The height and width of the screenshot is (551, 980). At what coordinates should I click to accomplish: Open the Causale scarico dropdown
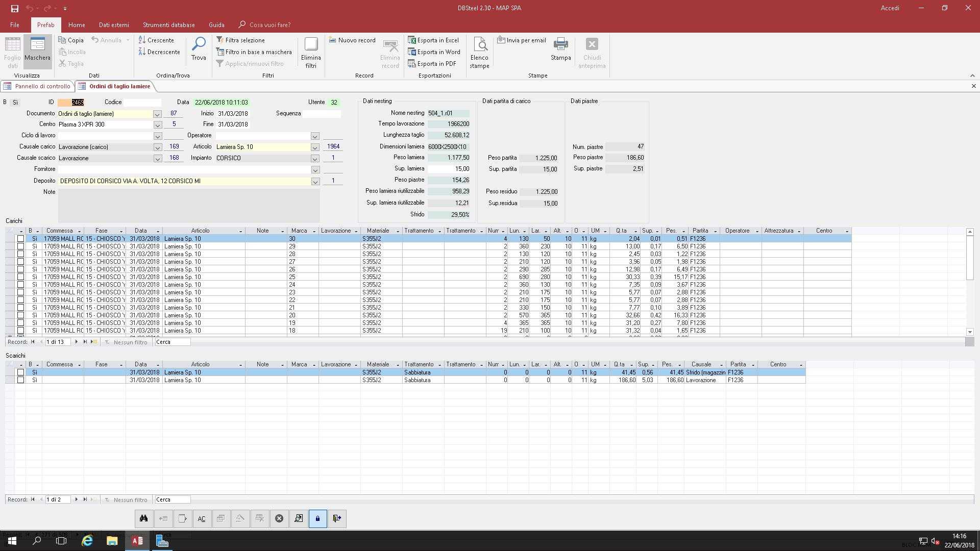(x=157, y=158)
